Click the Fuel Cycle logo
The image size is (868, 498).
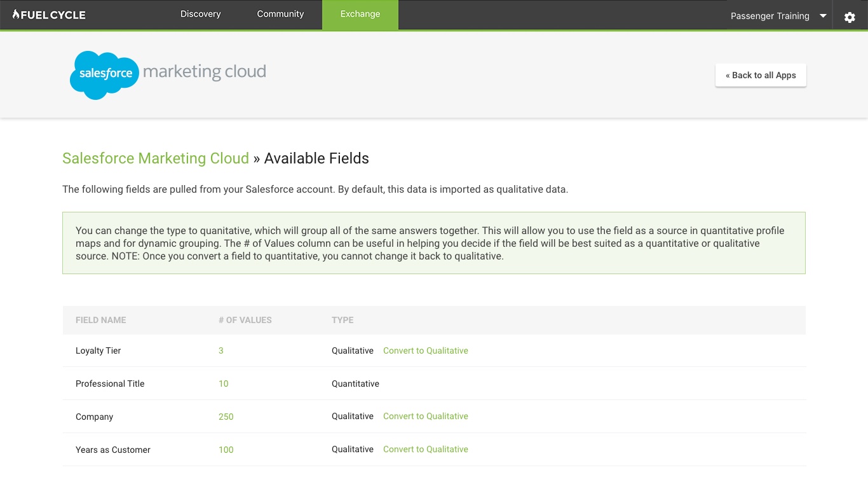click(49, 15)
